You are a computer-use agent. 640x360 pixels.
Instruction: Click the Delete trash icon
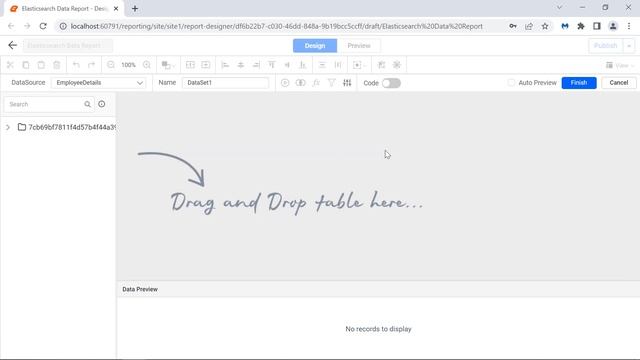click(x=57, y=65)
